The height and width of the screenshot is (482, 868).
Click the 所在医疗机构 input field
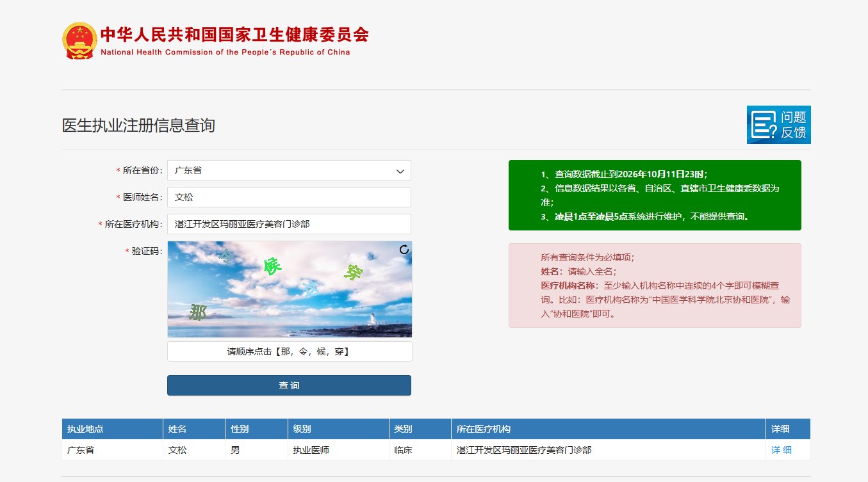pyautogui.click(x=289, y=224)
